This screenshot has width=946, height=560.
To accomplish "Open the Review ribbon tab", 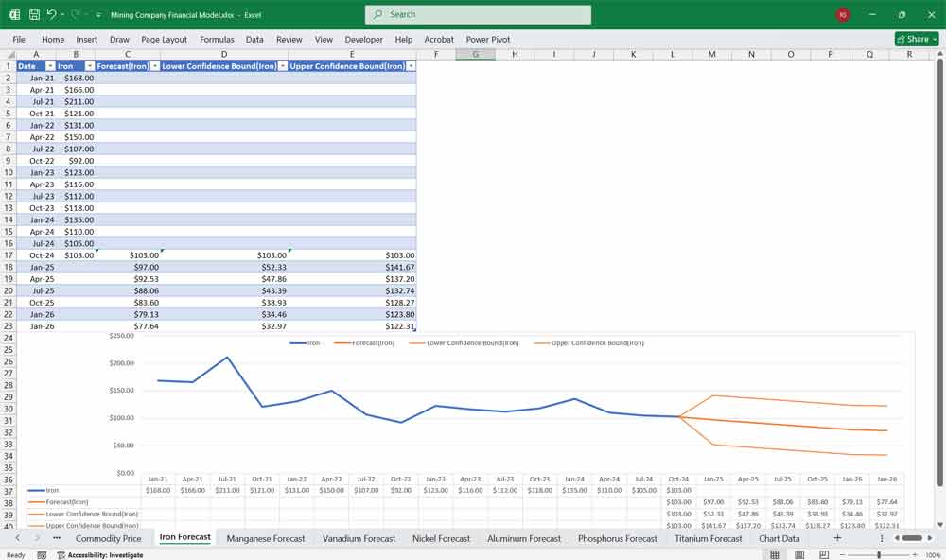I will point(289,39).
